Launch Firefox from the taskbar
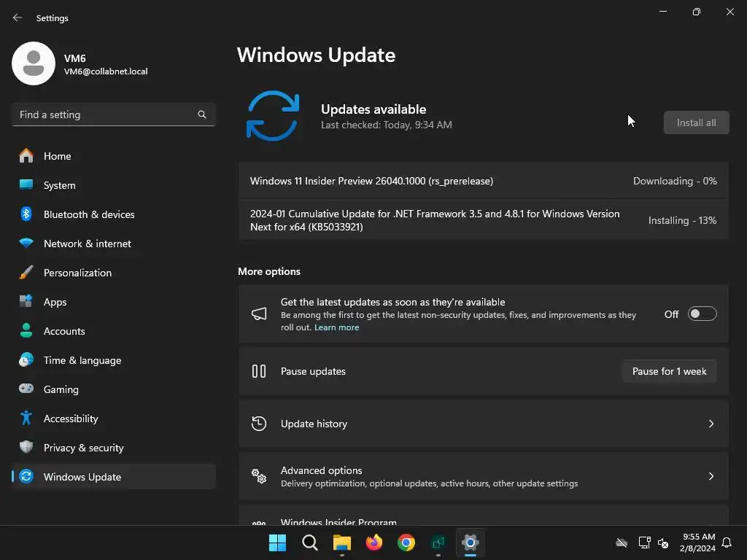This screenshot has height=560, width=747. click(x=374, y=542)
